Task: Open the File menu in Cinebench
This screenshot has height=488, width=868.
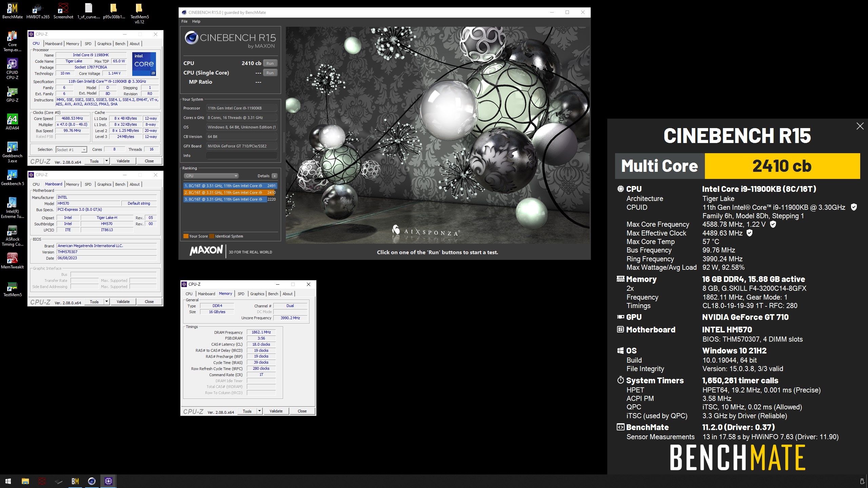Action: [x=184, y=21]
